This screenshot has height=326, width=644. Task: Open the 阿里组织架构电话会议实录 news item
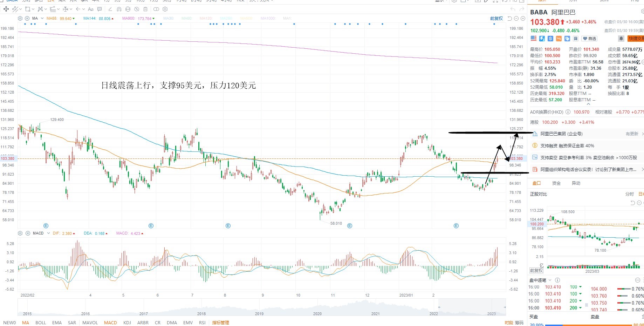pyautogui.click(x=588, y=169)
